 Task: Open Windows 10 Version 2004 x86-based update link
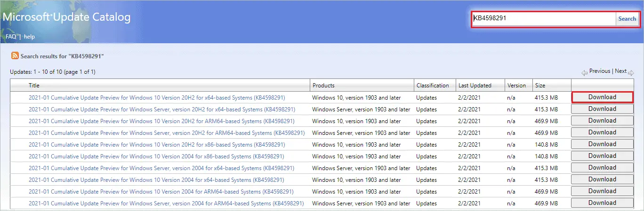pyautogui.click(x=156, y=156)
